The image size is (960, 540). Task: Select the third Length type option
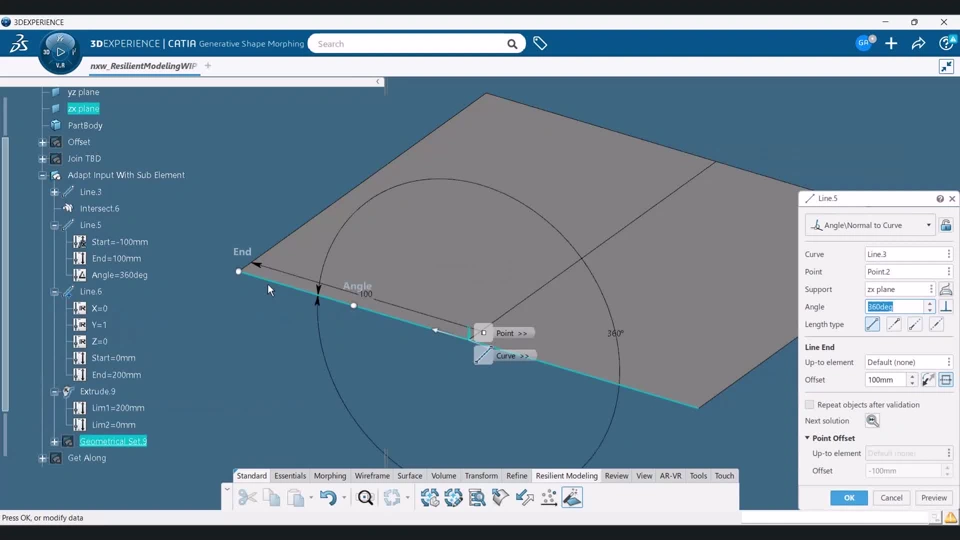point(915,324)
